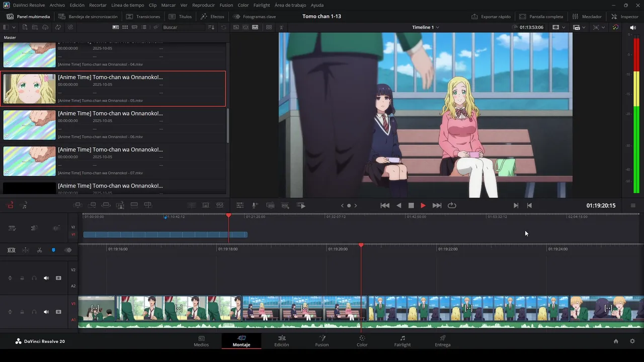The width and height of the screenshot is (644, 362).
Task: Open the Tools sliders icon under the viewer
Action: pos(240,205)
